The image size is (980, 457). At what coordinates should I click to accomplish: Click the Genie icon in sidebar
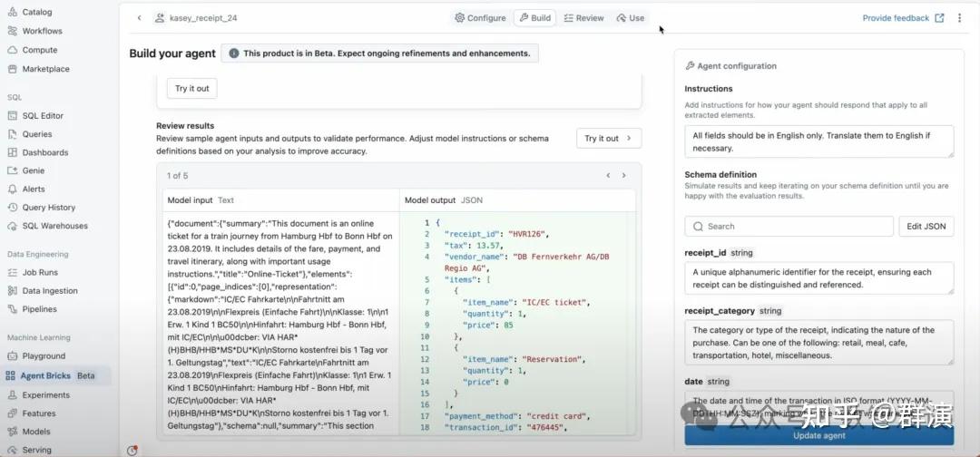pos(13,170)
